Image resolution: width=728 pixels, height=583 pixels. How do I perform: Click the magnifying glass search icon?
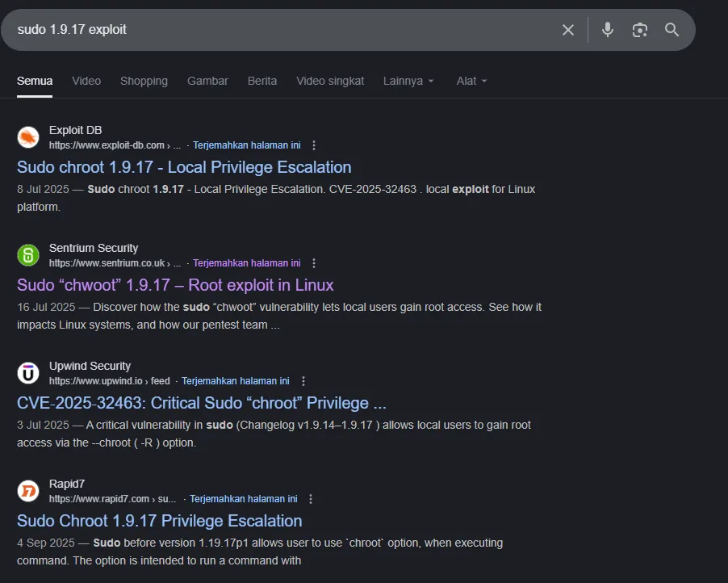coord(672,30)
